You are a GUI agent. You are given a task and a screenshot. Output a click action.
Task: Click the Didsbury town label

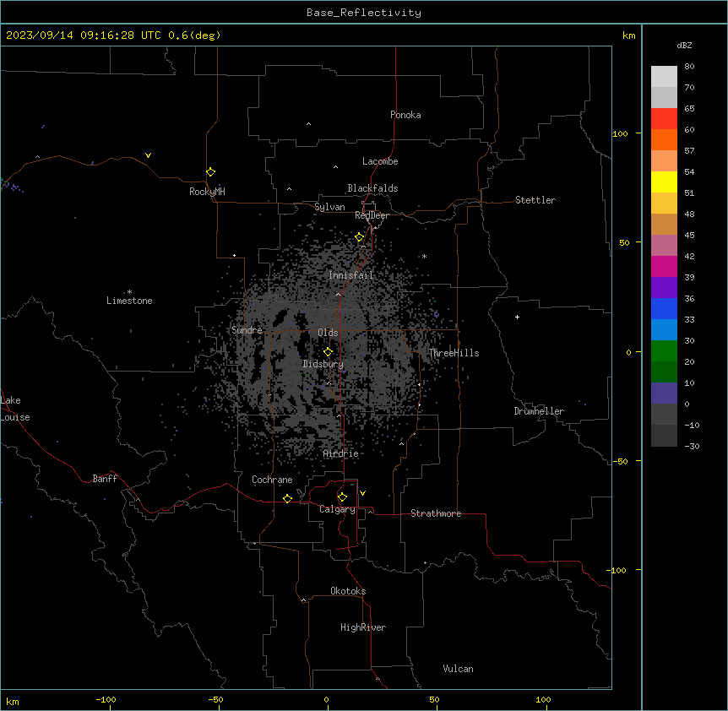(x=323, y=364)
